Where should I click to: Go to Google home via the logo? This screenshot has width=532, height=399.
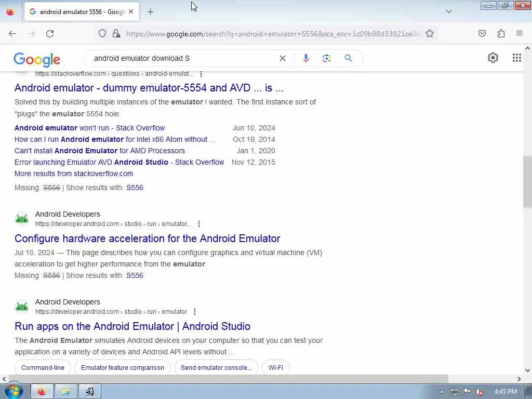37,59
